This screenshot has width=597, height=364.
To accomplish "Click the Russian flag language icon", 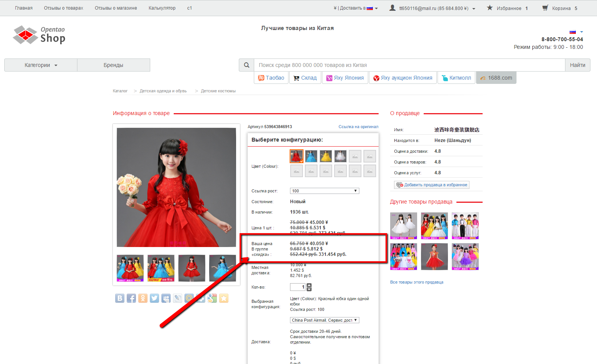I will (x=573, y=32).
